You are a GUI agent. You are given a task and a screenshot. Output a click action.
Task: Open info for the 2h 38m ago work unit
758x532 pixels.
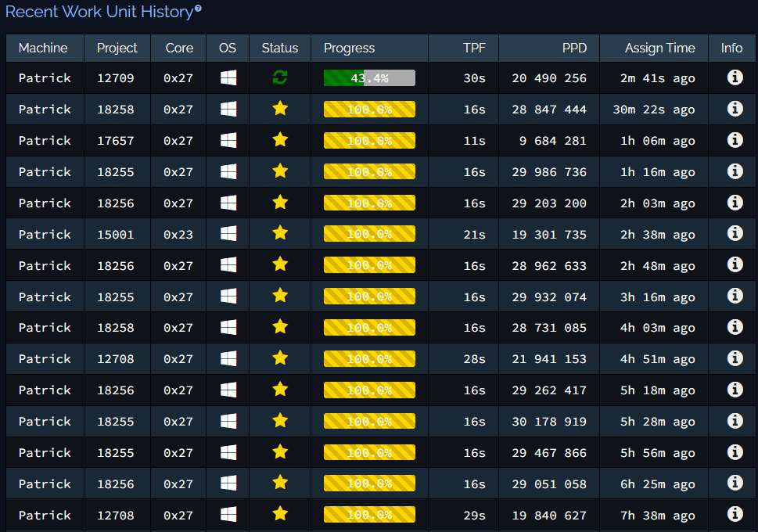coord(735,234)
